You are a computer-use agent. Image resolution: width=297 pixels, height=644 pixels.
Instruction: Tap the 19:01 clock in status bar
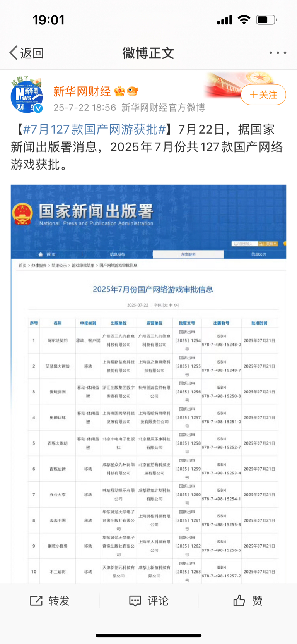[48, 20]
